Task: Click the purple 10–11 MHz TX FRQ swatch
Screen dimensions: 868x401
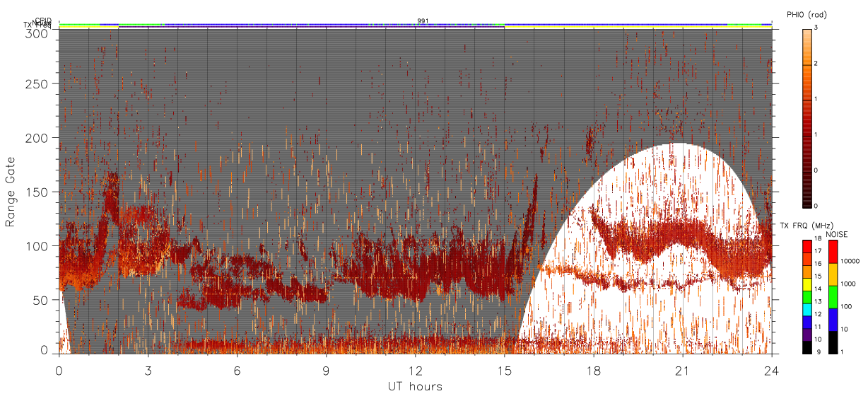Action: [x=807, y=335]
